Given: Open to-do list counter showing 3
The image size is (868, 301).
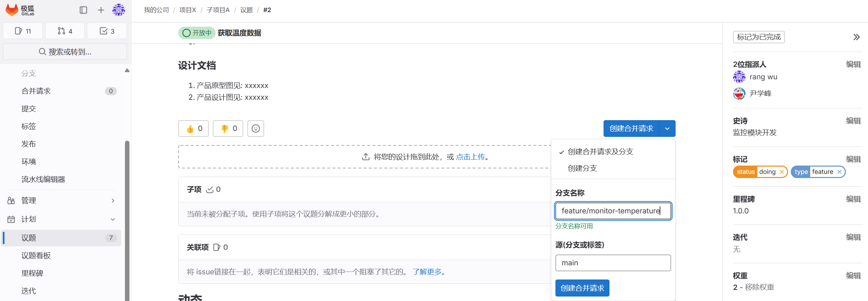Looking at the screenshot, I should click(107, 31).
